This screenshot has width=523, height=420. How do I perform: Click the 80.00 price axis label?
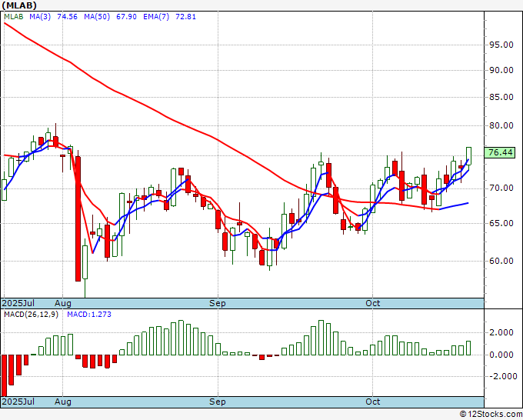pyautogui.click(x=501, y=125)
